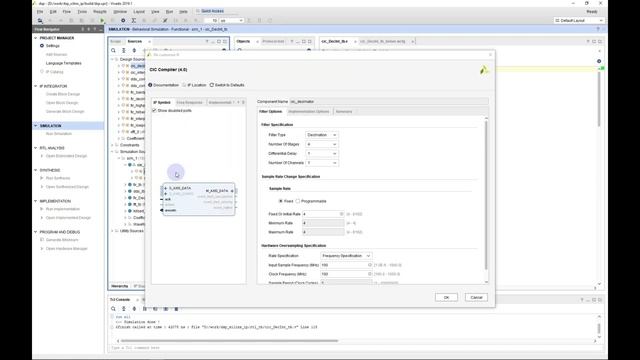Click the first icon in the main toolbar
The image size is (640, 360).
40,20
